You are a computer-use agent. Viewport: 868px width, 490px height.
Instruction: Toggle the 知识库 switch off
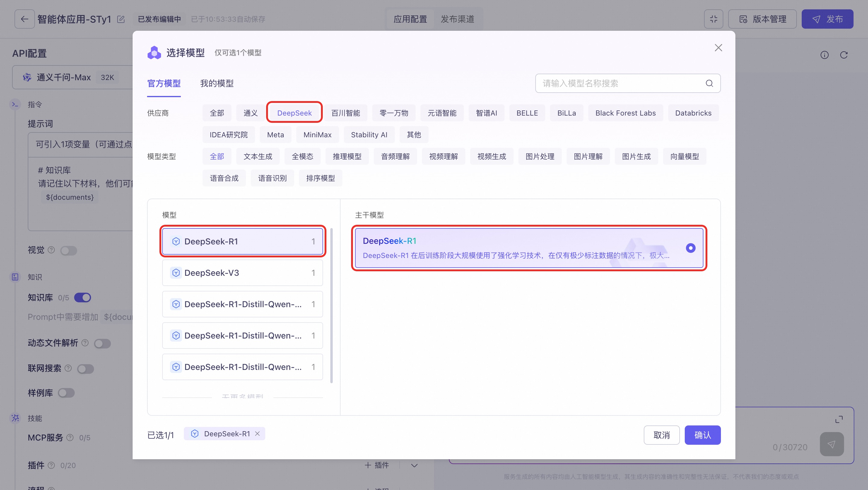[x=83, y=297]
